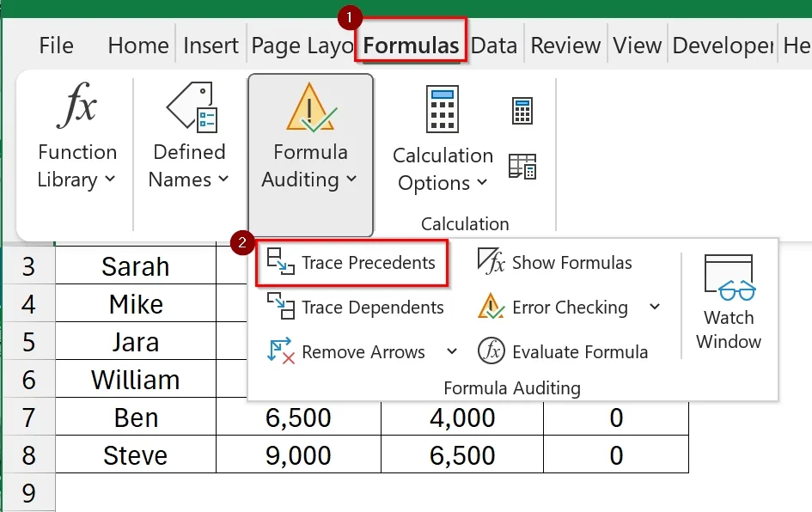
Task: Click the cell containing William
Action: [x=136, y=379]
